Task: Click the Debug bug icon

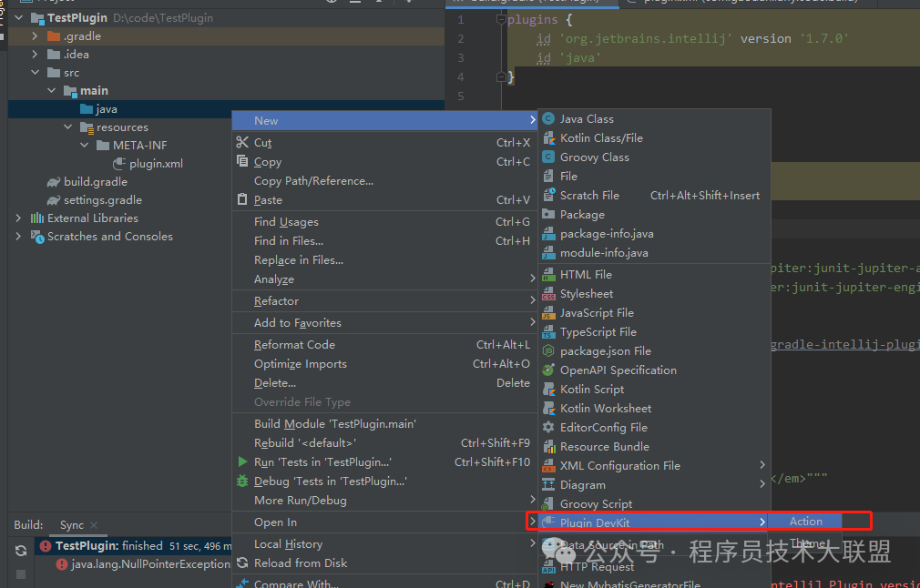Action: pyautogui.click(x=242, y=482)
